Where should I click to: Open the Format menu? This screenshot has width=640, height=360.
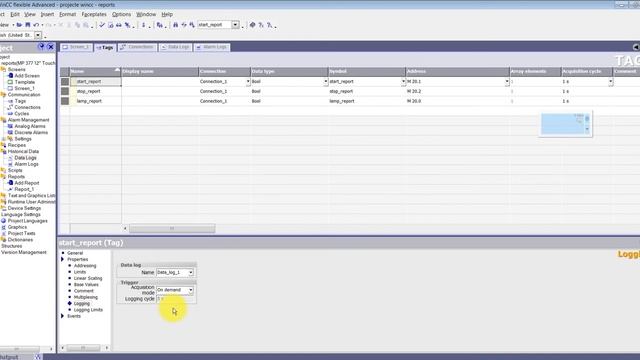click(68, 14)
